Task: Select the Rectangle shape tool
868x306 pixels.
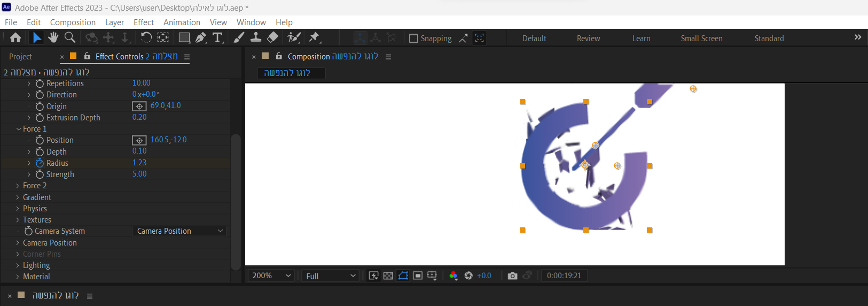Action: [x=184, y=37]
